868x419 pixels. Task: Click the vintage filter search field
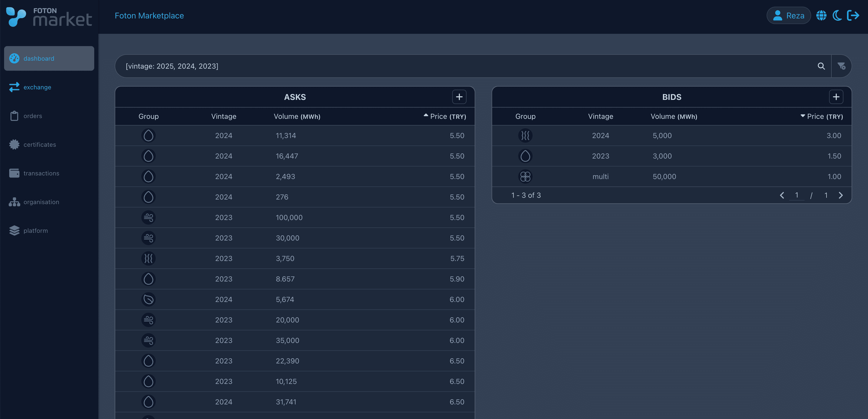point(438,66)
